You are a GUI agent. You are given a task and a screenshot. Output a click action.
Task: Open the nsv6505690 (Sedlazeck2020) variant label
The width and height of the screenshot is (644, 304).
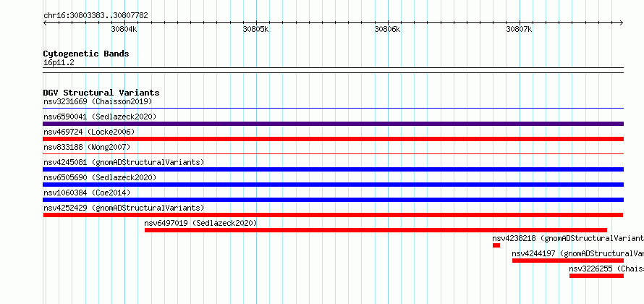pyautogui.click(x=100, y=177)
